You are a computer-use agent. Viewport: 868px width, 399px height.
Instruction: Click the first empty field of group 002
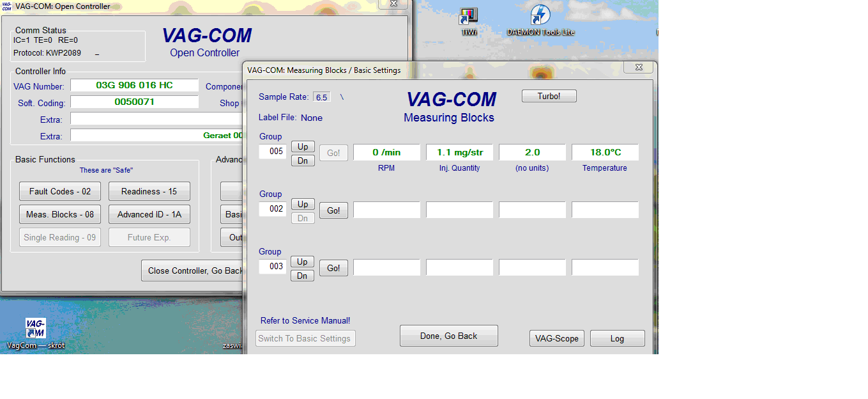386,210
